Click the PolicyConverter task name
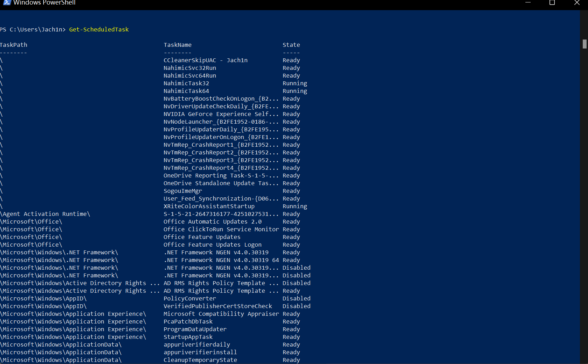Image resolution: width=588 pixels, height=364 pixels. pyautogui.click(x=190, y=298)
